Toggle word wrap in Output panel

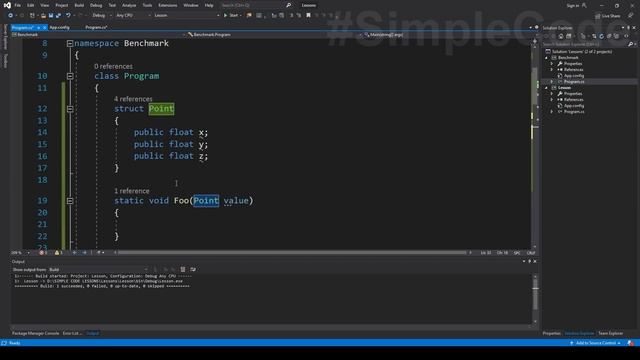[193, 269]
